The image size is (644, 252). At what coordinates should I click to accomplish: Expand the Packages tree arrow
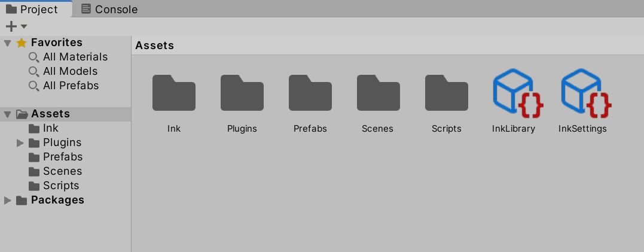7,200
